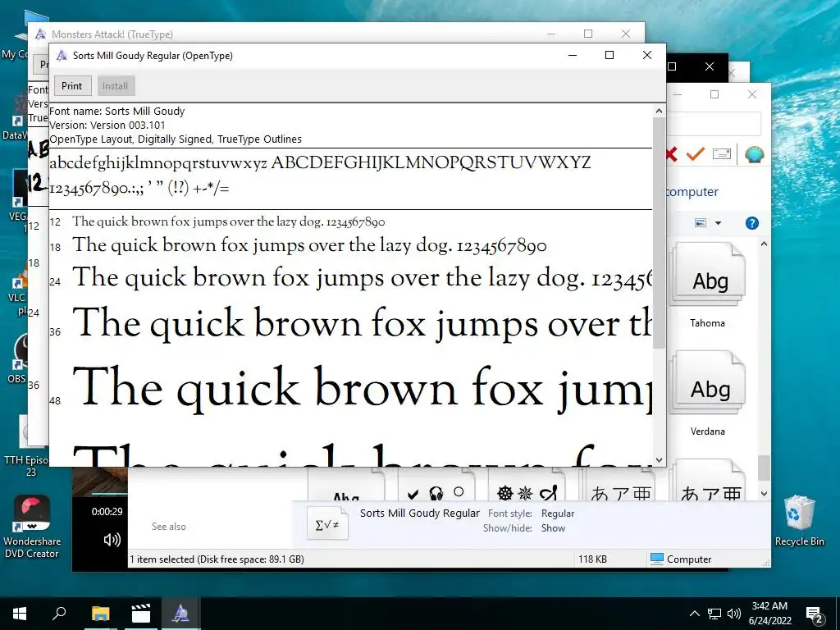The height and width of the screenshot is (630, 840).
Task: Open Wondershare DVD Creator desktop shortcut
Action: [32, 526]
